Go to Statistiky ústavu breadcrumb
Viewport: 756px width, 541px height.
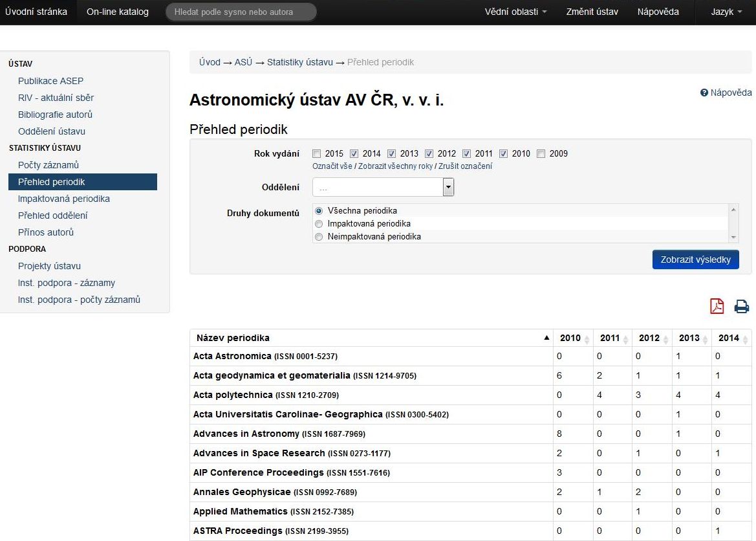click(x=300, y=62)
